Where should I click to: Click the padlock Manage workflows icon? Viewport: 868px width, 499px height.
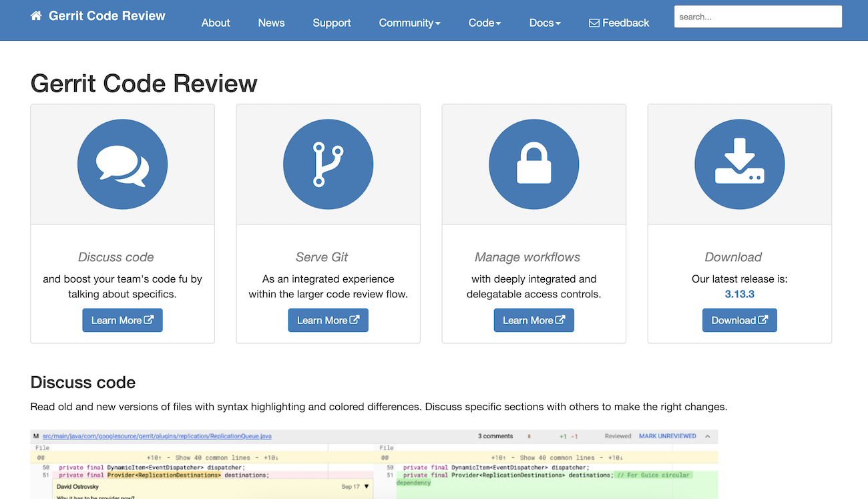tap(533, 164)
